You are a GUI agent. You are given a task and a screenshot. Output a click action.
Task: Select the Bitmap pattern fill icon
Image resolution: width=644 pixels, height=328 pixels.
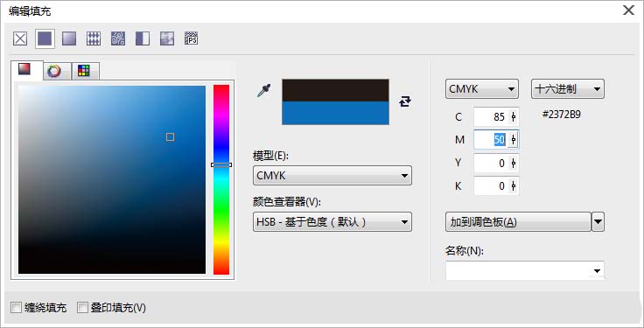pyautogui.click(x=118, y=39)
